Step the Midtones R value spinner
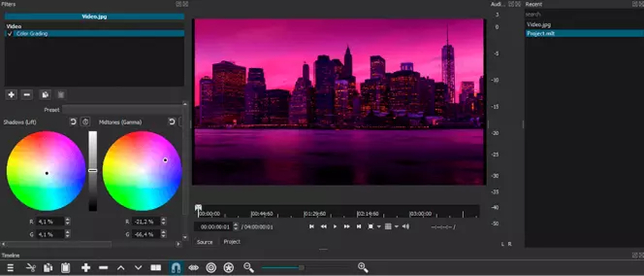Screen dimensions: 644x276 point(164,222)
